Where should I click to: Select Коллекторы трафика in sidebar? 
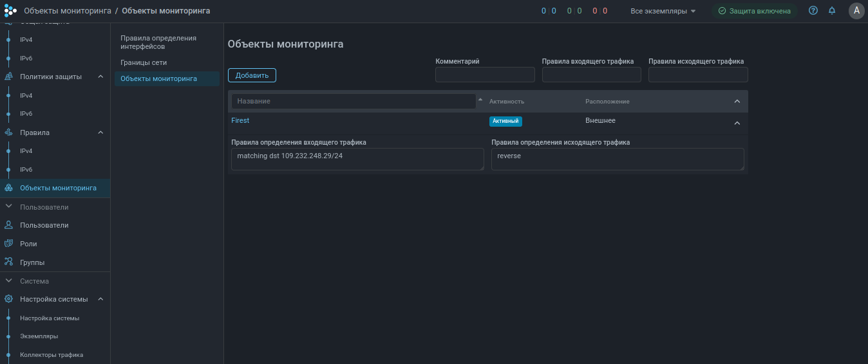(x=52, y=354)
